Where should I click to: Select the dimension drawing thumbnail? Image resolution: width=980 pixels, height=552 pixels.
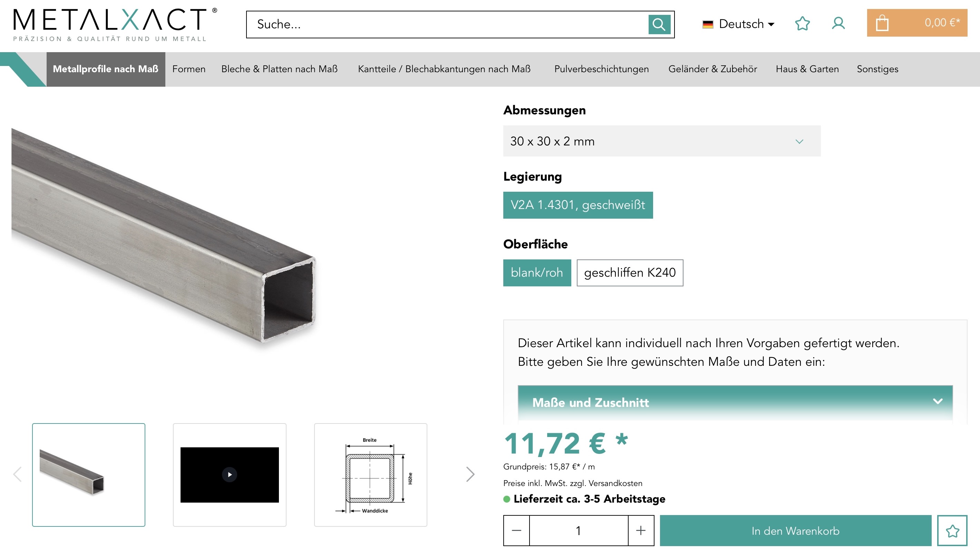pos(370,475)
